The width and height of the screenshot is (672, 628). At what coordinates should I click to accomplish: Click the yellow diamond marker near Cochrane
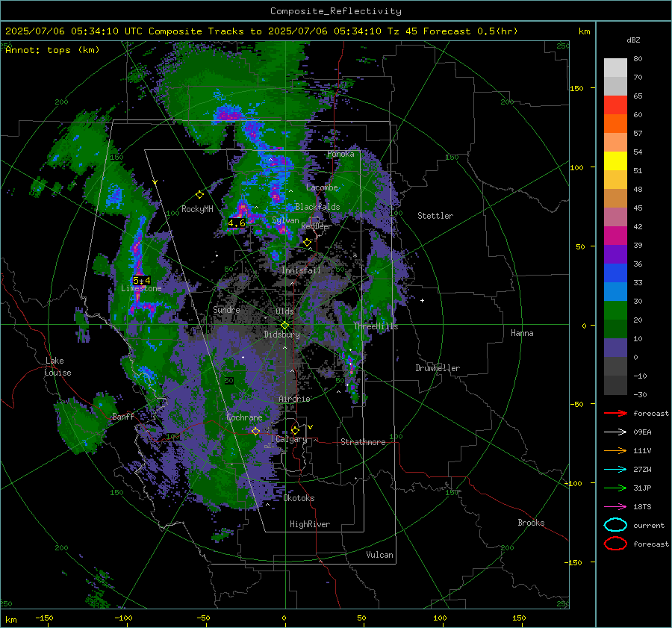[255, 431]
